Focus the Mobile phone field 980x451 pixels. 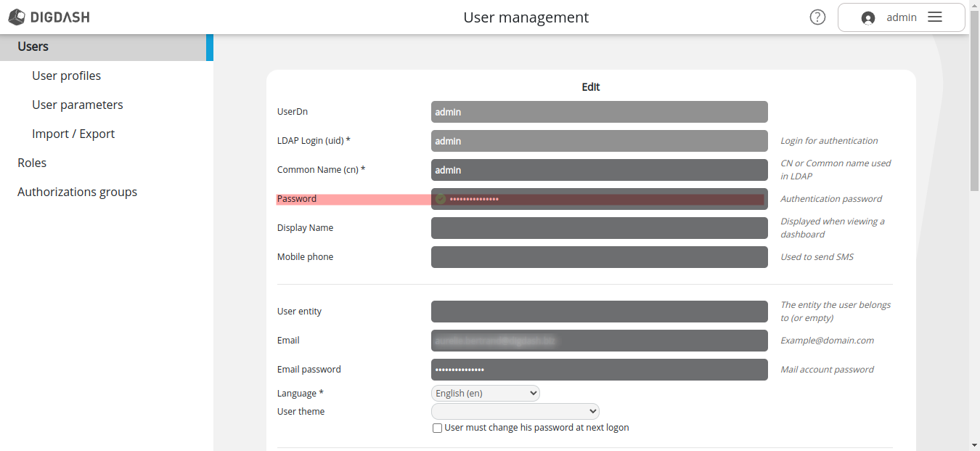tap(599, 257)
